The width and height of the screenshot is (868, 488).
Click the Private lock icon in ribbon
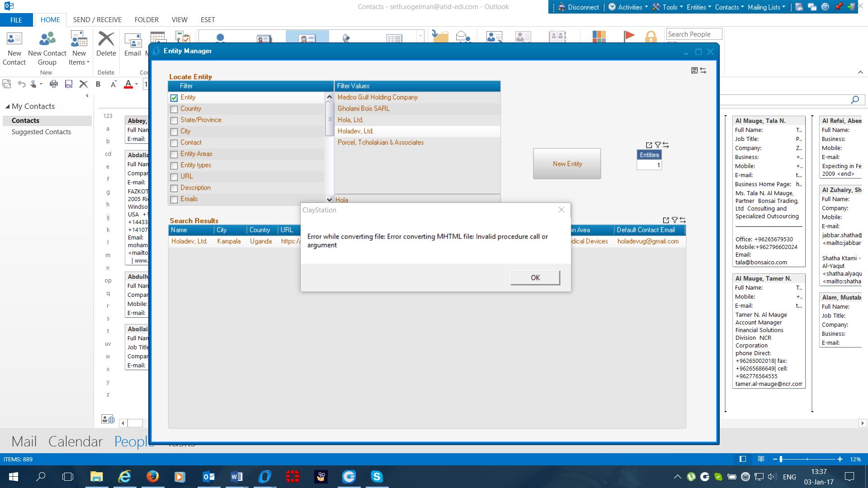[651, 37]
